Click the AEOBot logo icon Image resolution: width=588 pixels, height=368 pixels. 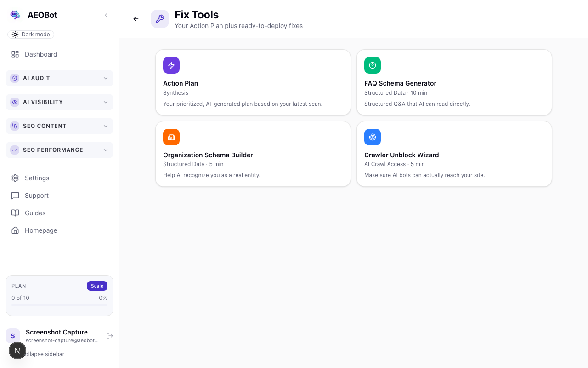click(x=15, y=15)
